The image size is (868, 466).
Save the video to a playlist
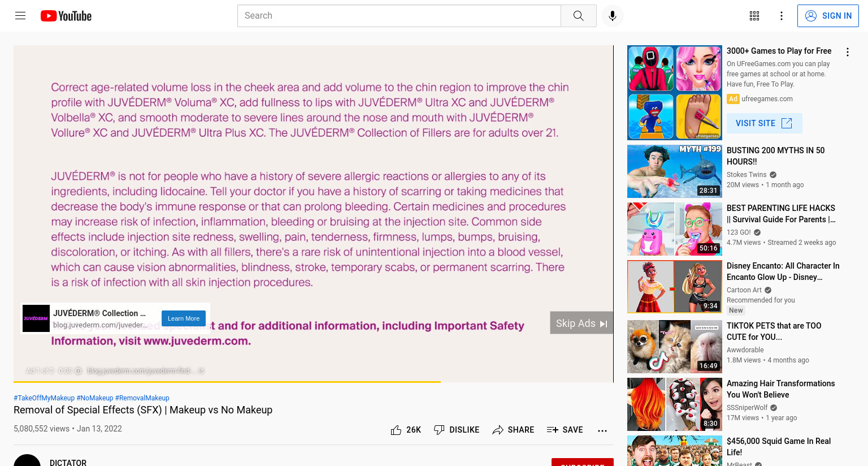coord(565,430)
